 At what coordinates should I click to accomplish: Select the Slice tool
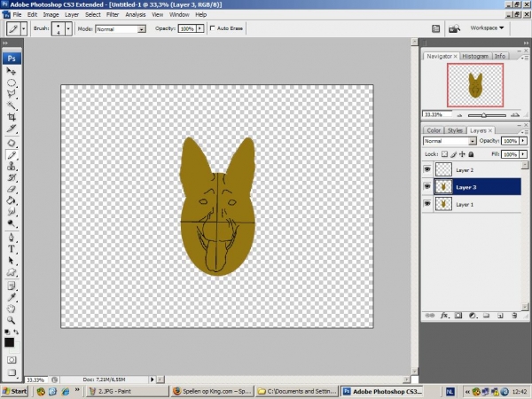pyautogui.click(x=12, y=129)
